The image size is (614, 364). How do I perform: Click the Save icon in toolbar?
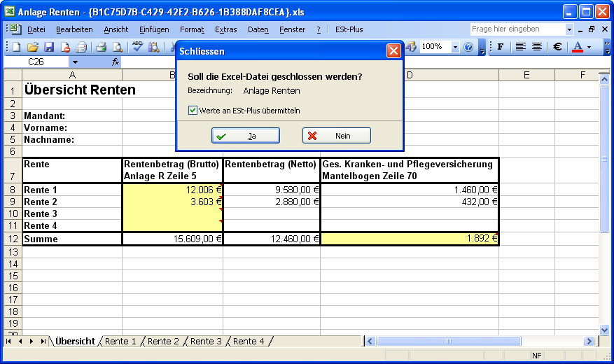(49, 47)
